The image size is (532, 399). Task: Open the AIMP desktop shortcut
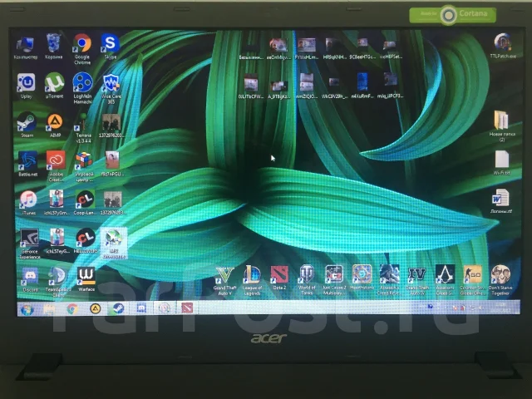click(x=55, y=126)
